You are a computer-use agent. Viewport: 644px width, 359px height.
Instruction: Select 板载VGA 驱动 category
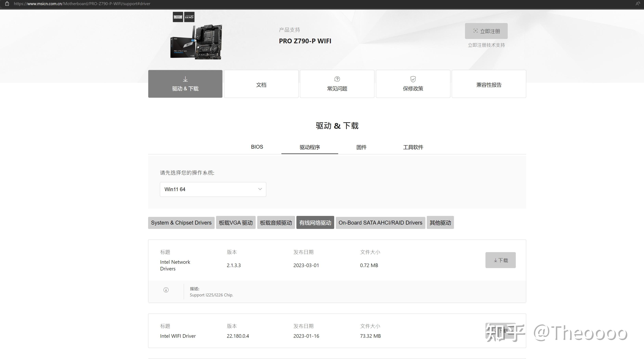tap(236, 223)
